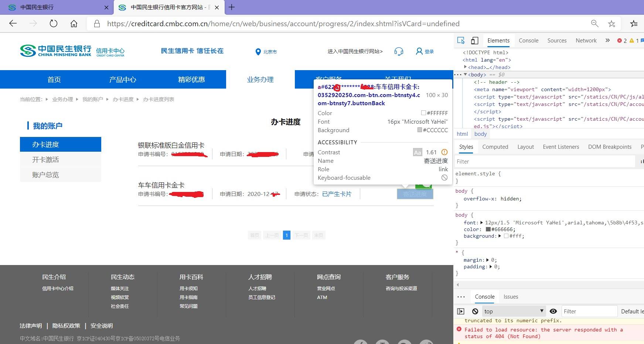This screenshot has height=344, width=644.
Task: Click the red error count icon in DevTools
Action: point(620,41)
